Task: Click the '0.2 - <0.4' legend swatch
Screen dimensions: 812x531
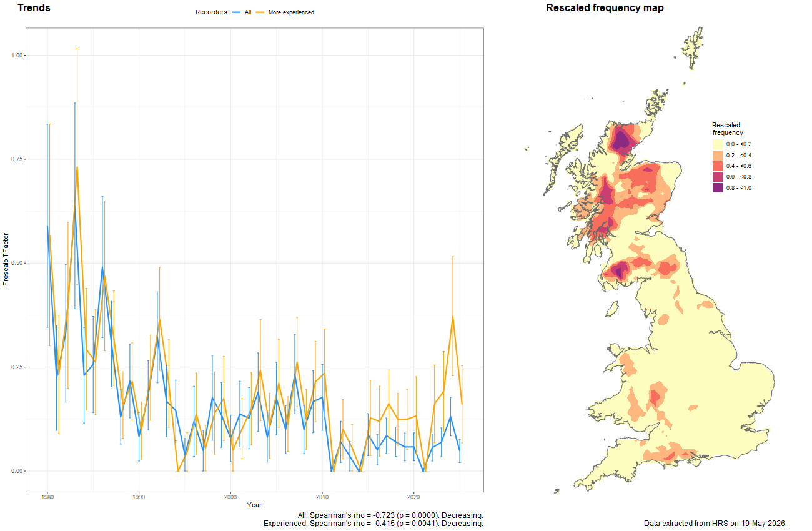Action: pos(718,155)
